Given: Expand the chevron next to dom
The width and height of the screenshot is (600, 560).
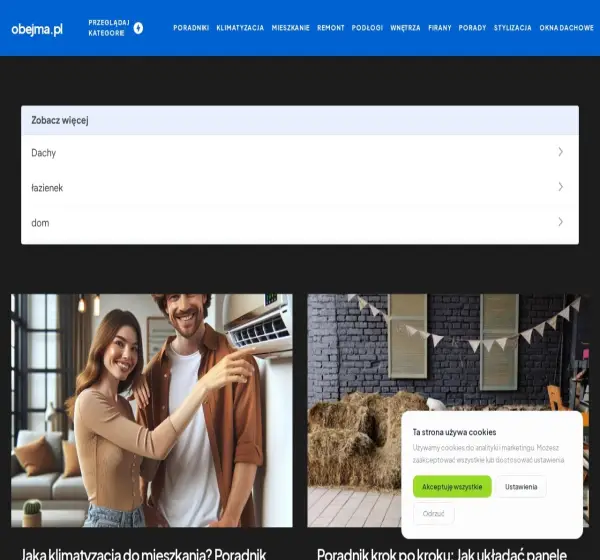Looking at the screenshot, I should point(560,222).
